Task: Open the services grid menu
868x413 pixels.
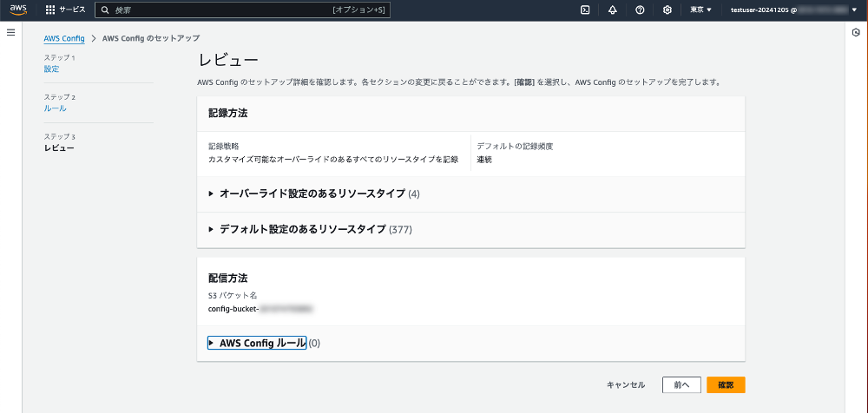Action: (x=50, y=10)
